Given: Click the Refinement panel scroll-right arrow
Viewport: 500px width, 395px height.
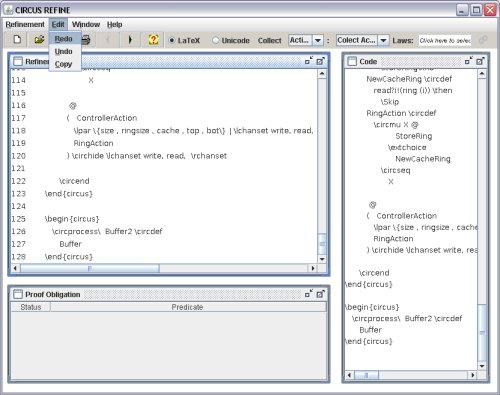Looking at the screenshot, I should (313, 268).
